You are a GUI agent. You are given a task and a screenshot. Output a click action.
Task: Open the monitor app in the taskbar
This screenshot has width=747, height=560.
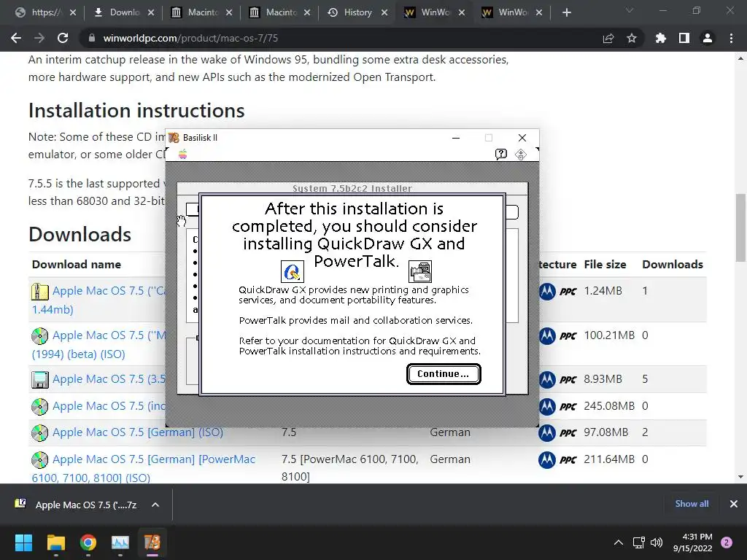[x=120, y=542]
